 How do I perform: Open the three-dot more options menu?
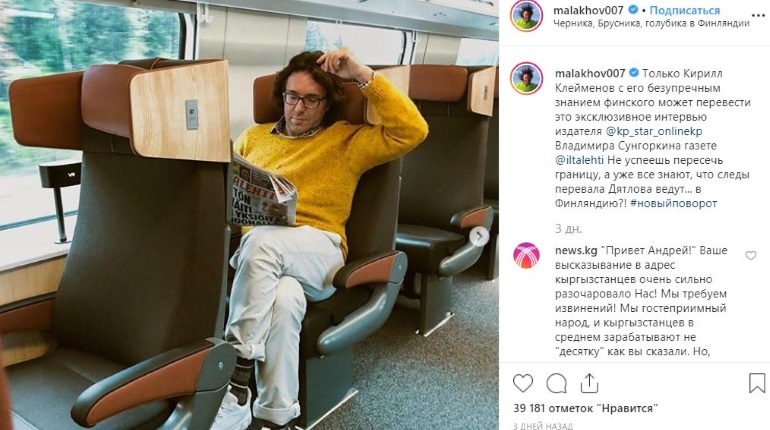758,16
